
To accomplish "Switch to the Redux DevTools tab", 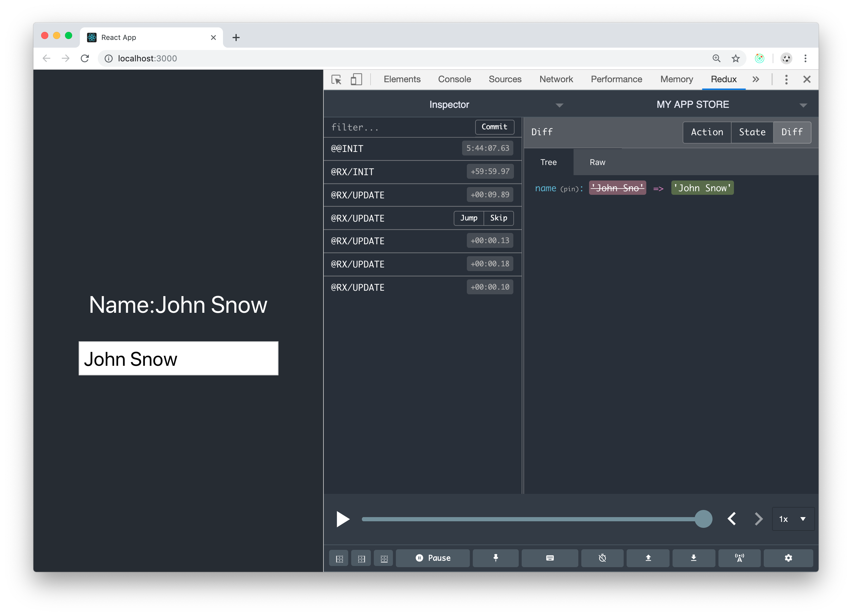I will click(724, 79).
